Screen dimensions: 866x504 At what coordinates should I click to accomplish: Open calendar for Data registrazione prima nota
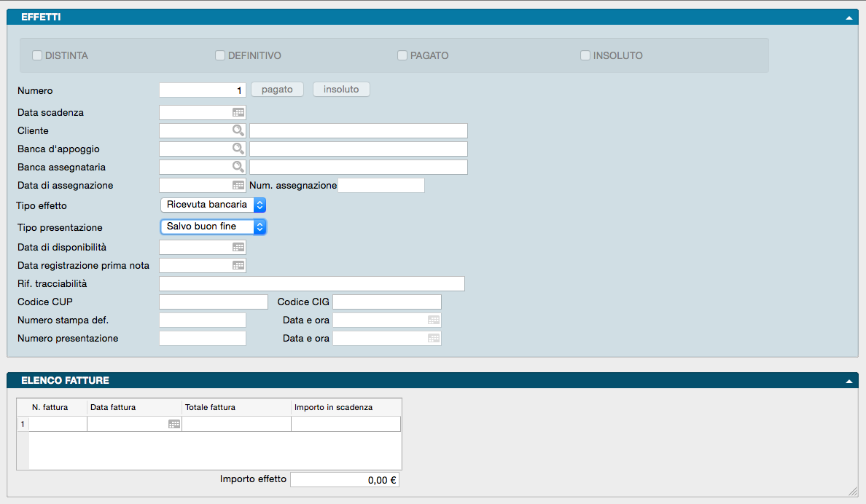[x=238, y=266]
